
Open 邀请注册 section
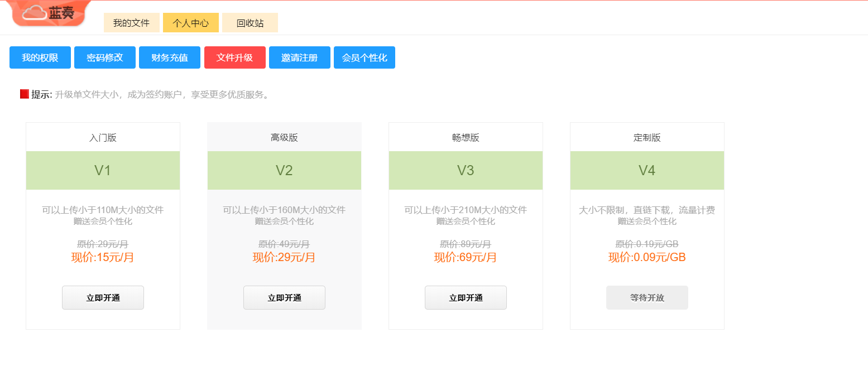point(299,57)
